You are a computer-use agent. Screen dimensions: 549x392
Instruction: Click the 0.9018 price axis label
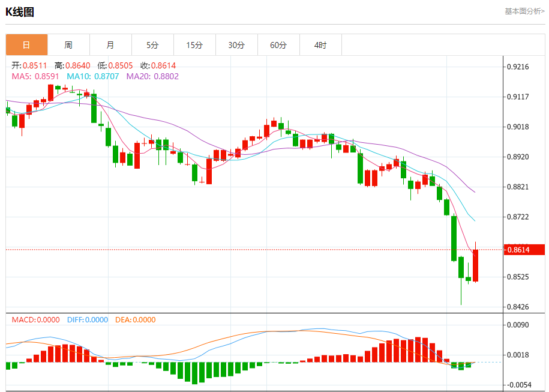(518, 127)
